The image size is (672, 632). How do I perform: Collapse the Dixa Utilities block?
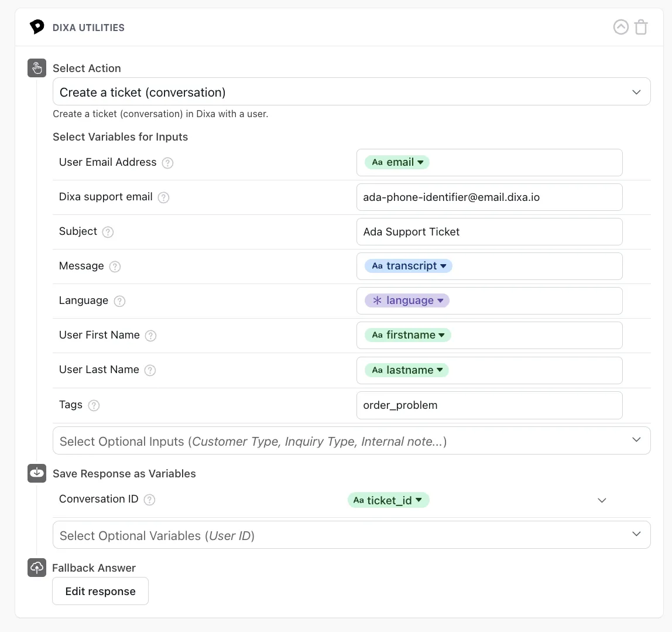tap(620, 27)
